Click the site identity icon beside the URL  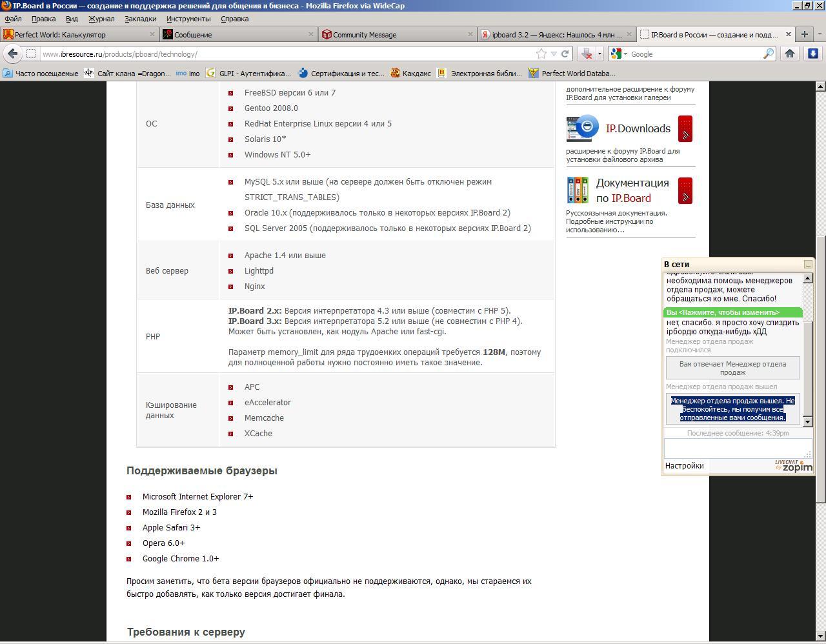click(x=30, y=54)
